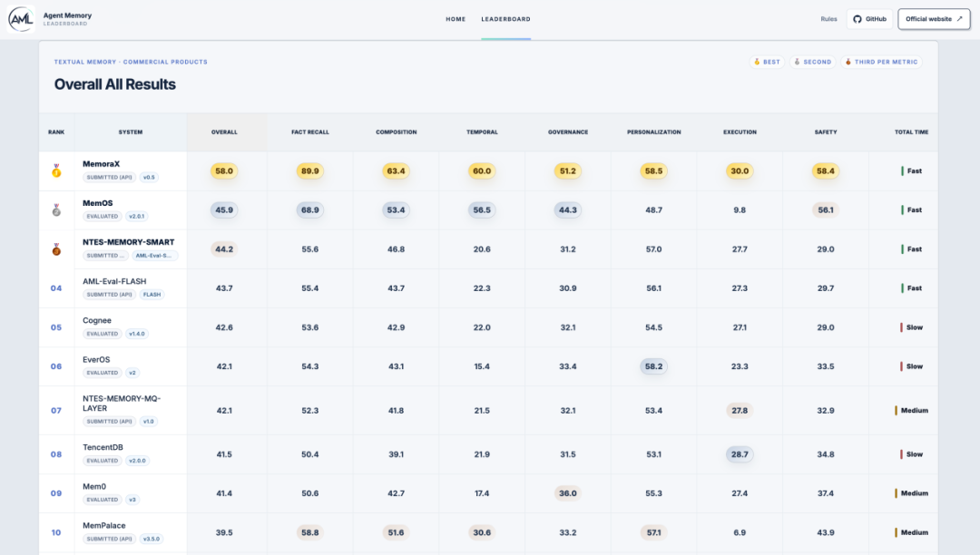Click NTES-MEMORY-SMART overall score 44.2
The width and height of the screenshot is (980, 555).
(x=224, y=249)
